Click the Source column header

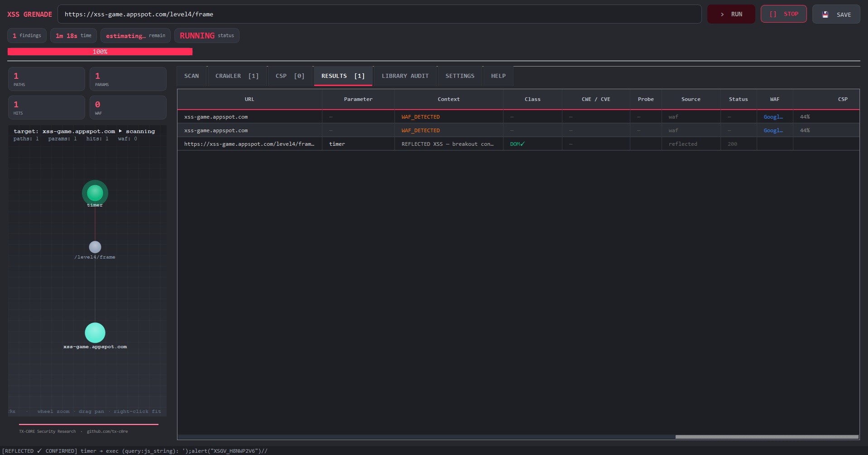691,99
